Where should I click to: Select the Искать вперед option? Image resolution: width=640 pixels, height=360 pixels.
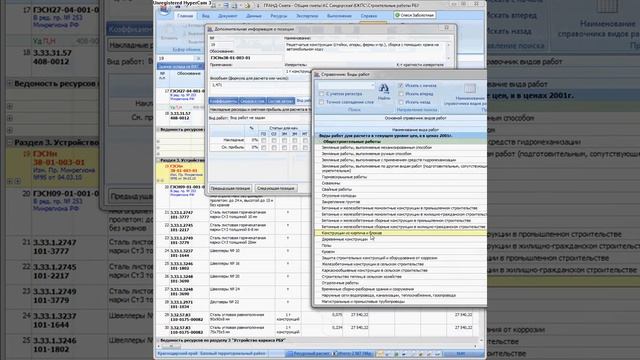coord(401,94)
